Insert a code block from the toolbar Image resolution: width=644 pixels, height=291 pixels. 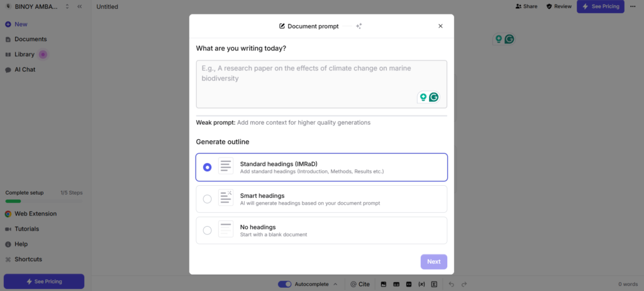click(409, 284)
